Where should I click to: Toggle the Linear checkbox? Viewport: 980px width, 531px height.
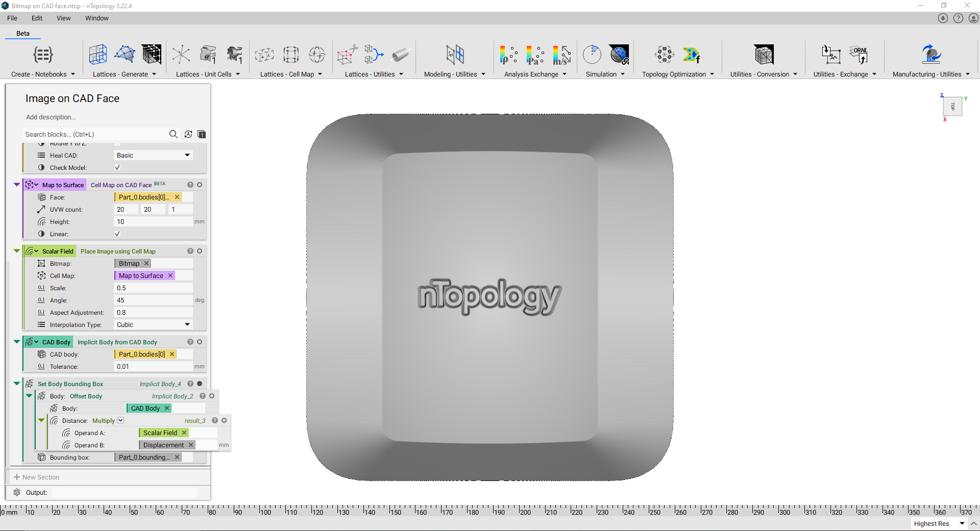[117, 234]
